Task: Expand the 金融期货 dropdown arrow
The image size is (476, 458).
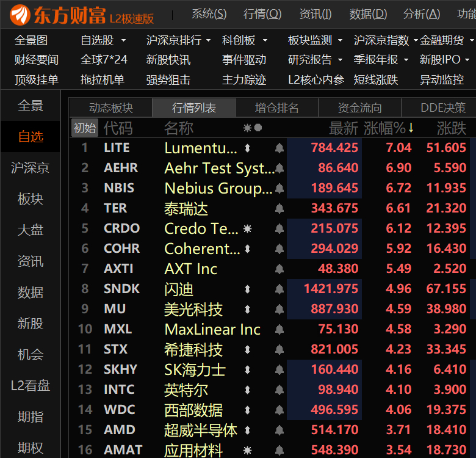Action: coord(472,40)
